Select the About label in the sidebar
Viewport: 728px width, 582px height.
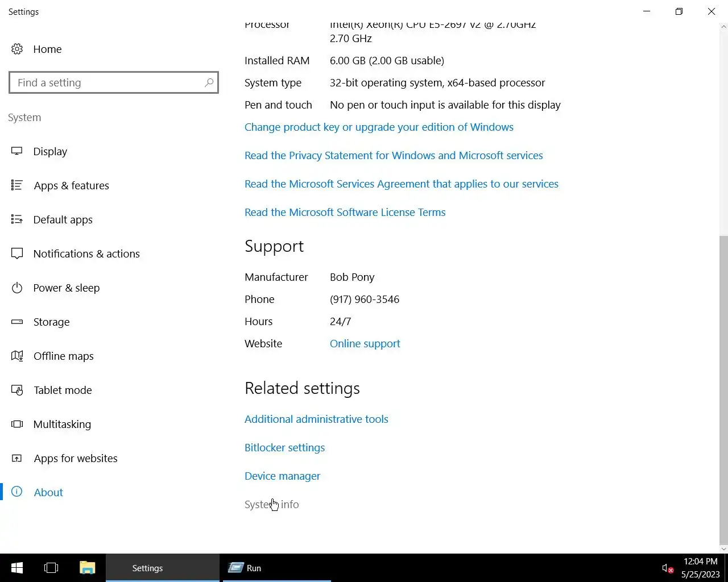[x=48, y=492]
